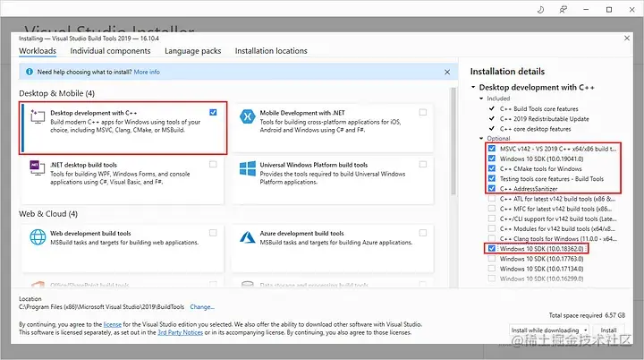Check C++ ATL for latest v142 build tools
This screenshot has height=360, width=644.
[492, 198]
